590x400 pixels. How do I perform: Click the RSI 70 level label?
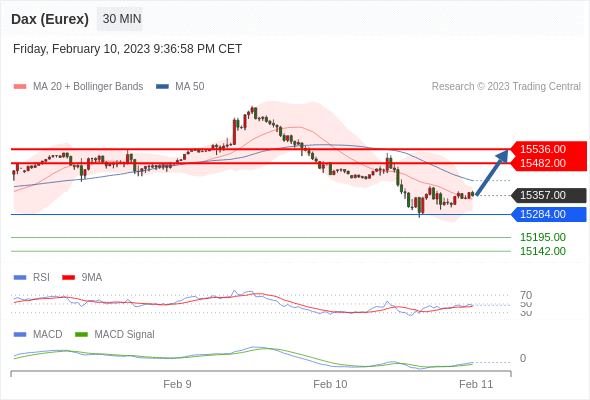pos(526,295)
